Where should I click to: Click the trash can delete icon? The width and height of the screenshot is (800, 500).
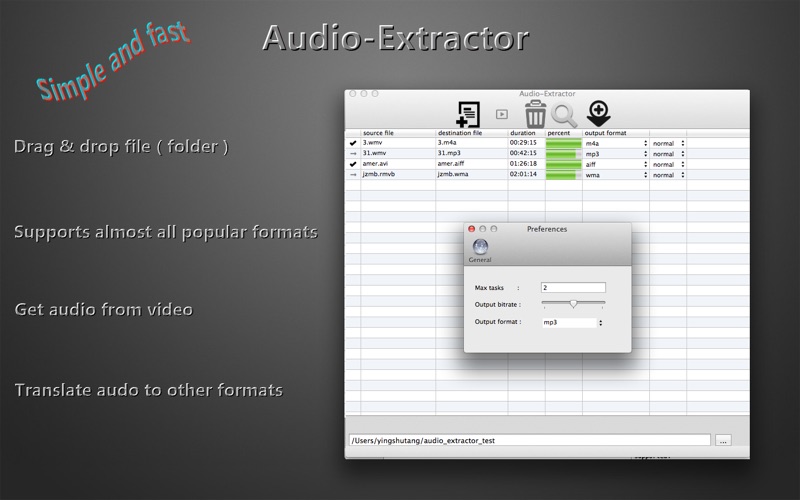(535, 114)
